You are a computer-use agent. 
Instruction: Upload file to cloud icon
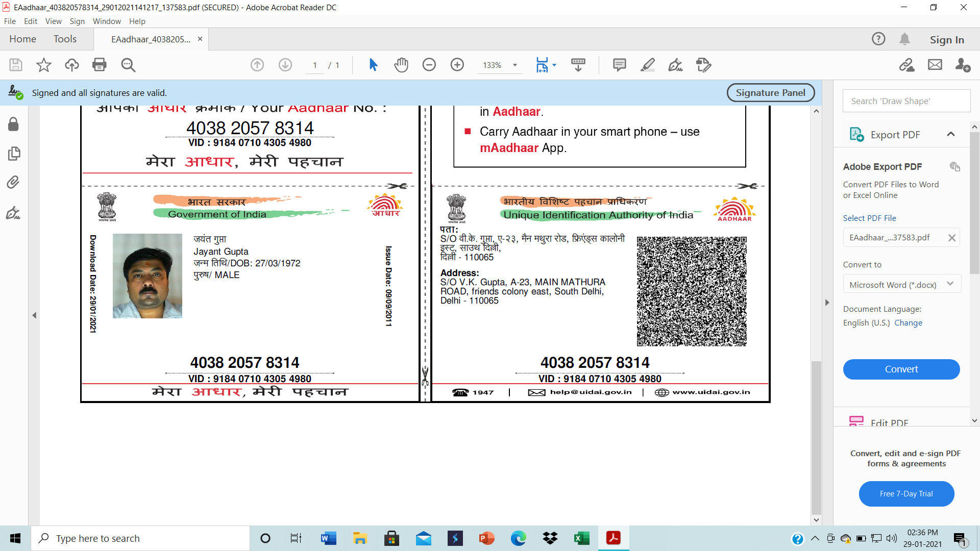[x=72, y=65]
